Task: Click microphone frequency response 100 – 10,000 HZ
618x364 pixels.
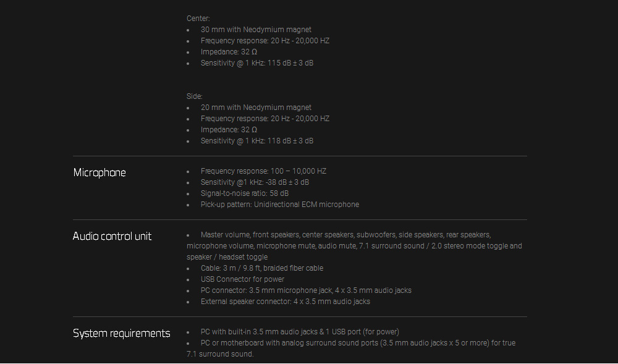Action: (x=264, y=171)
